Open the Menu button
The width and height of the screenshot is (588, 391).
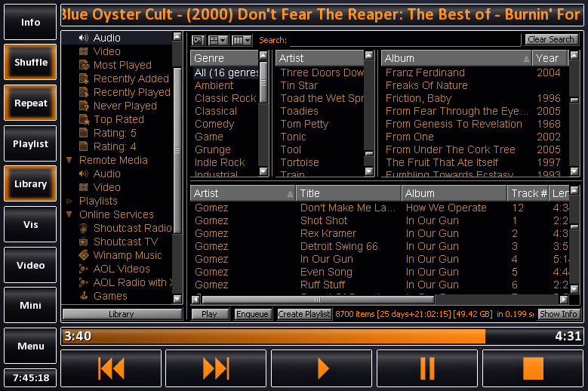click(30, 346)
